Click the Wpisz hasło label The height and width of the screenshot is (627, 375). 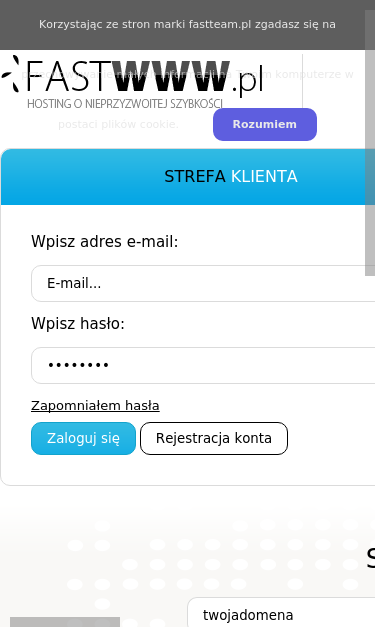click(x=78, y=323)
